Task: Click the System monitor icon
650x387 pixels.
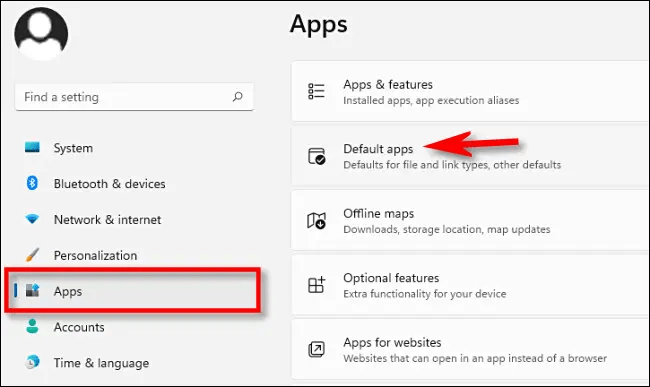Action: point(32,148)
